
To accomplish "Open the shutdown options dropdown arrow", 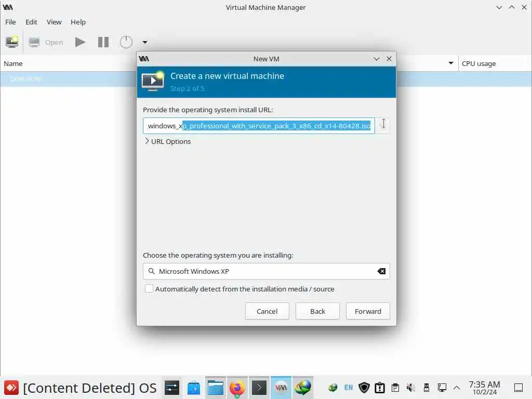I will click(145, 43).
